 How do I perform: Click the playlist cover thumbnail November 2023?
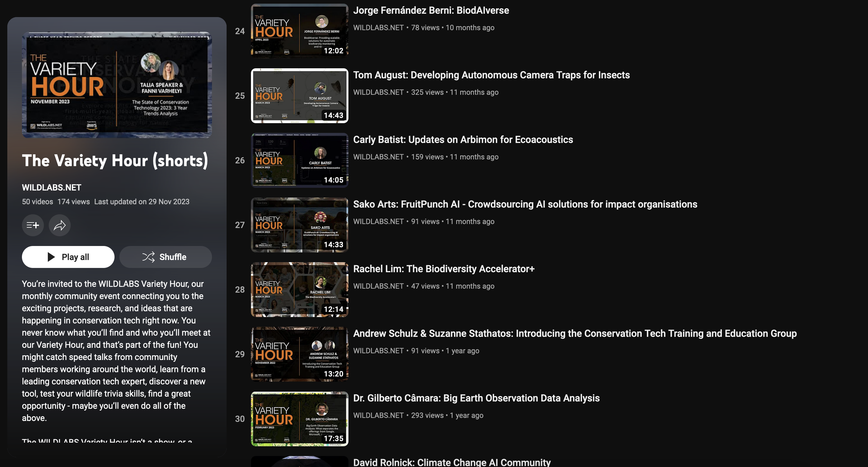coord(117,85)
